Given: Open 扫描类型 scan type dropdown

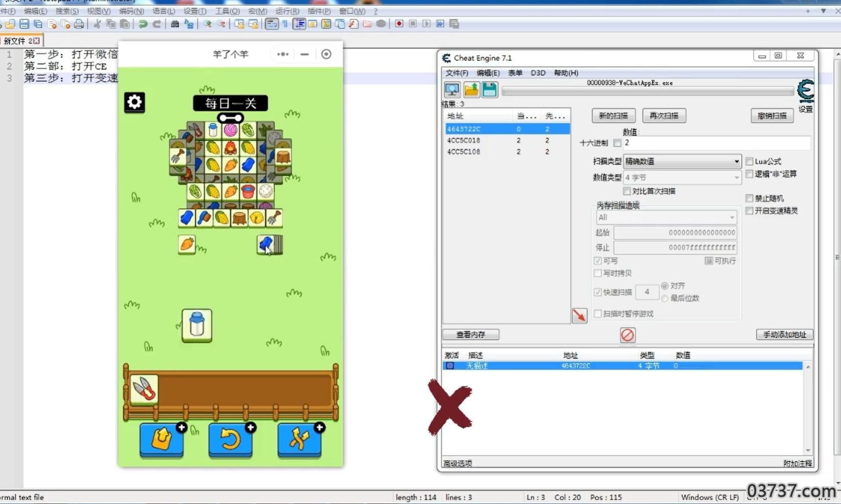Looking at the screenshot, I should point(682,162).
